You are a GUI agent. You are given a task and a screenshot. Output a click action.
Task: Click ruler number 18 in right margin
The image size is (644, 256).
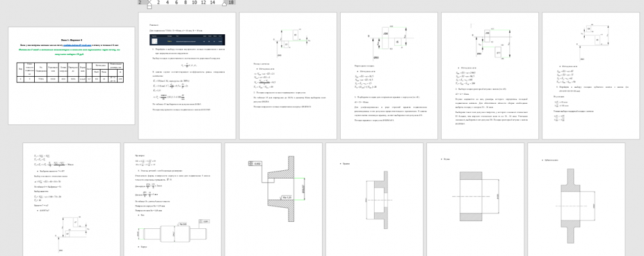231,2
